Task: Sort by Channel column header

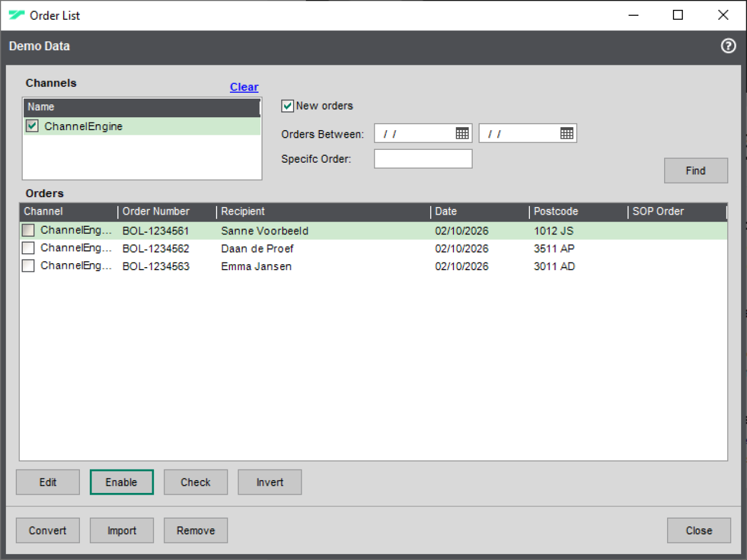Action: [68, 212]
